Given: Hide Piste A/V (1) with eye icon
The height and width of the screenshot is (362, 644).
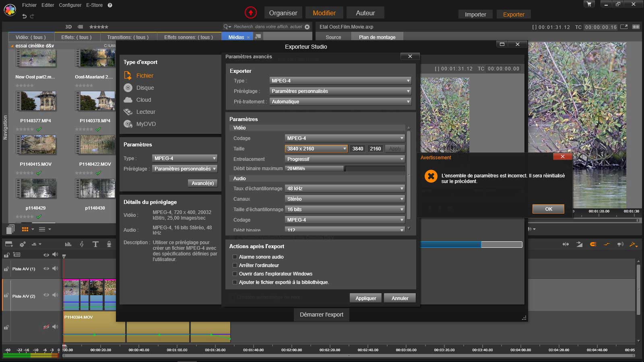Looking at the screenshot, I should [46, 269].
